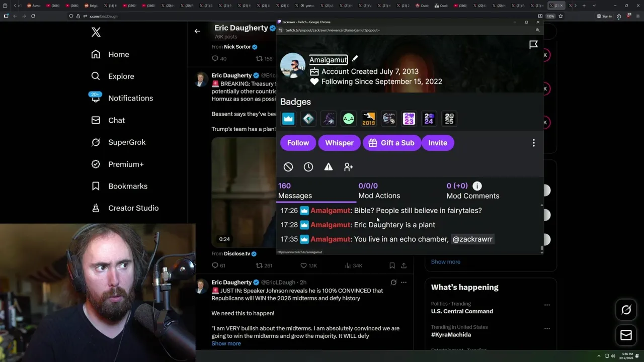The width and height of the screenshot is (644, 362).
Task: Open Chat in the X sidebar
Action: (x=108, y=120)
